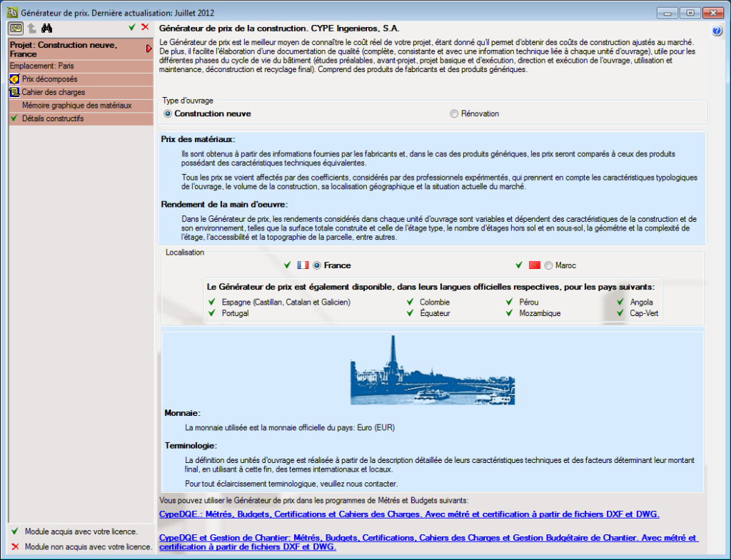The width and height of the screenshot is (731, 560).
Task: Click the green check left of the Moroccan flag
Action: coord(519,265)
